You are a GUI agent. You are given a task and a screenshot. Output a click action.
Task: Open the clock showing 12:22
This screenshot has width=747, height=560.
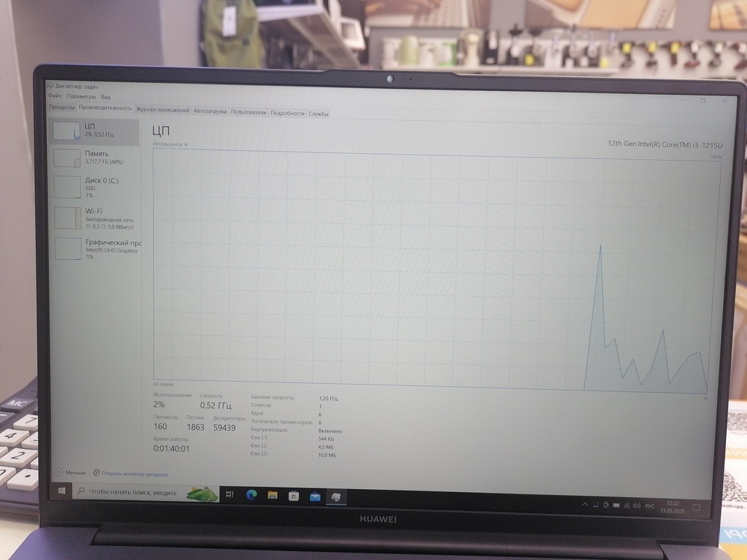(672, 507)
